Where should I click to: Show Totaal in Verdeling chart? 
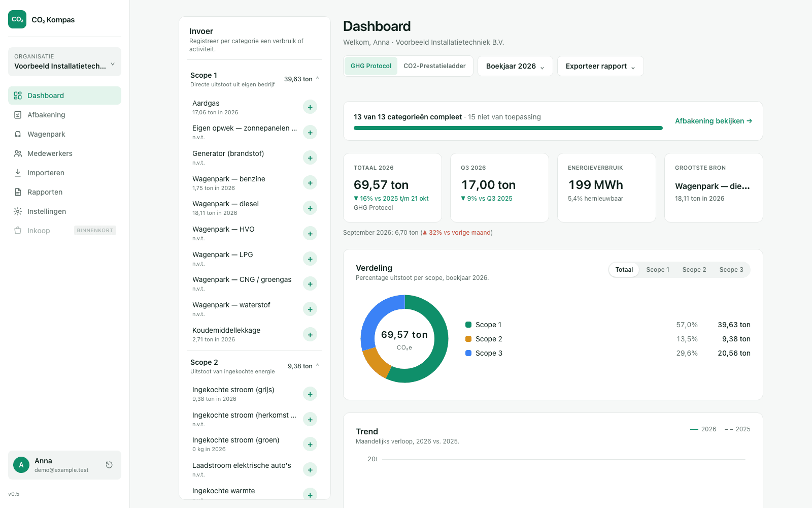click(x=624, y=270)
